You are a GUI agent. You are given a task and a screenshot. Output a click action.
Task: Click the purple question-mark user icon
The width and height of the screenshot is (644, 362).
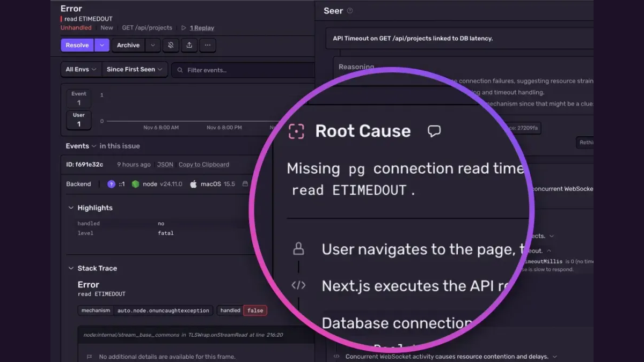[111, 184]
